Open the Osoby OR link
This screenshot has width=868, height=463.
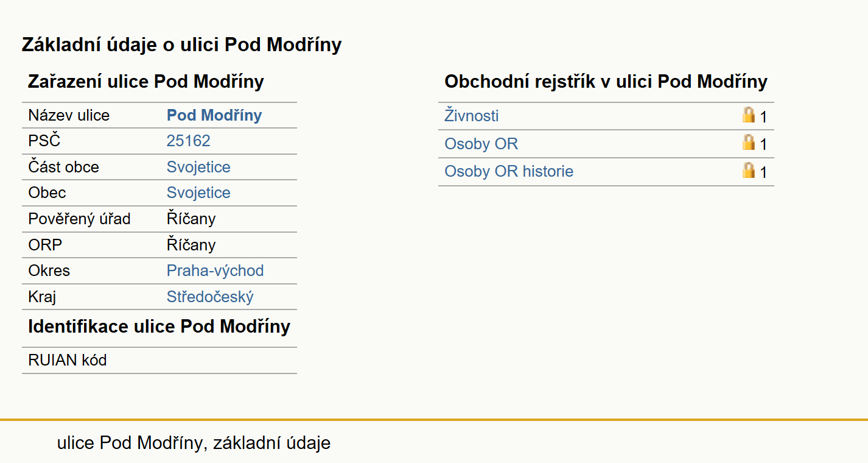481,144
